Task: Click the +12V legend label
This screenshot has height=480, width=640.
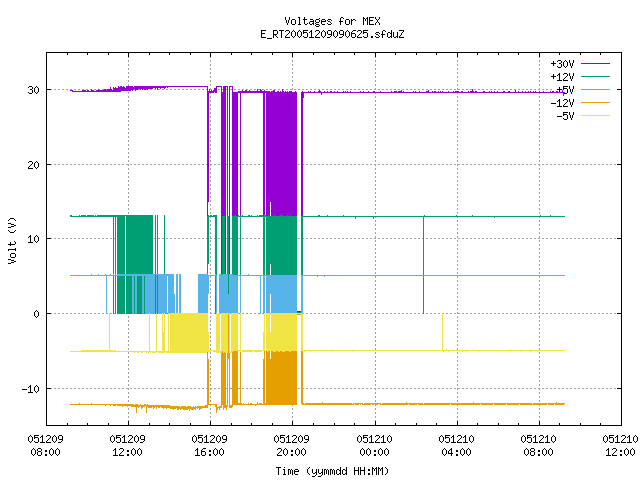Action: coord(562,77)
